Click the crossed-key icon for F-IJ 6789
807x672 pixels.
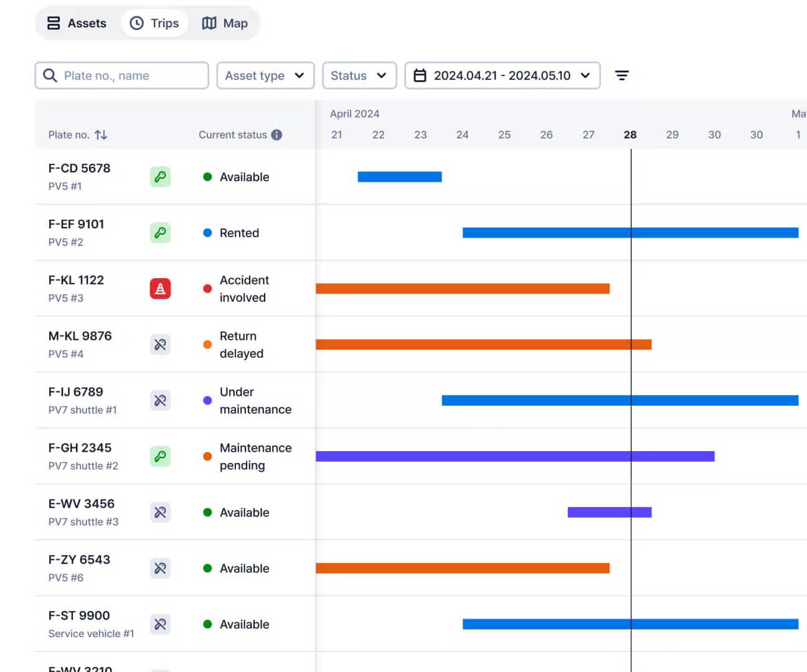(160, 401)
